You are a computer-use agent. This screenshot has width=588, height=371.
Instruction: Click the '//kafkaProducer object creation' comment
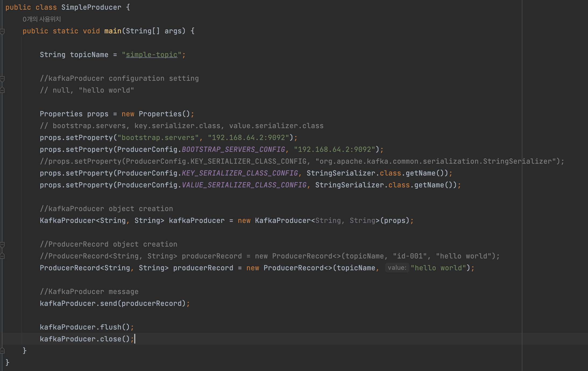pos(106,209)
